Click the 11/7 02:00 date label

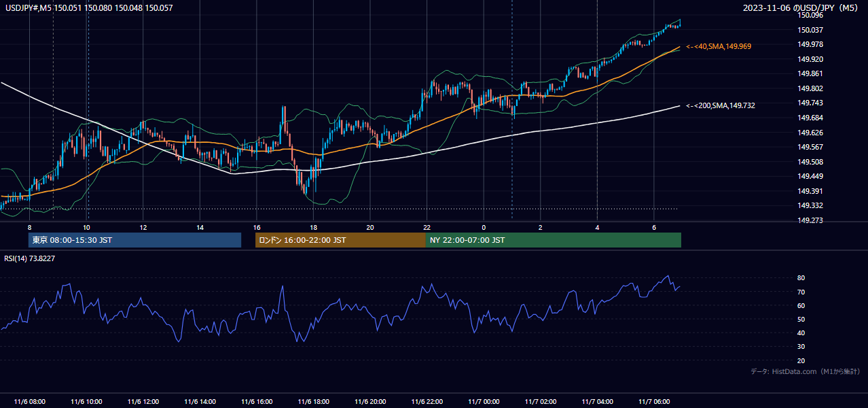click(x=541, y=401)
